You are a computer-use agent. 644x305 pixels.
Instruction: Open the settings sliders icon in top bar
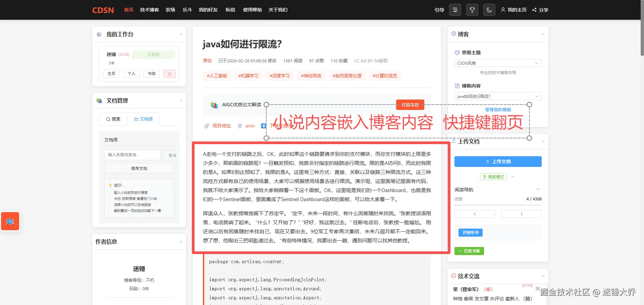tap(455, 10)
